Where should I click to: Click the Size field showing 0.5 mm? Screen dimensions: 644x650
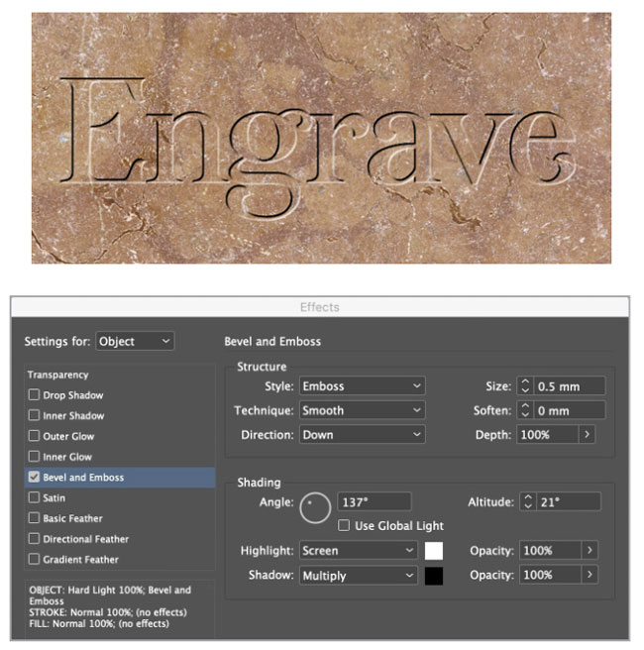click(x=569, y=386)
